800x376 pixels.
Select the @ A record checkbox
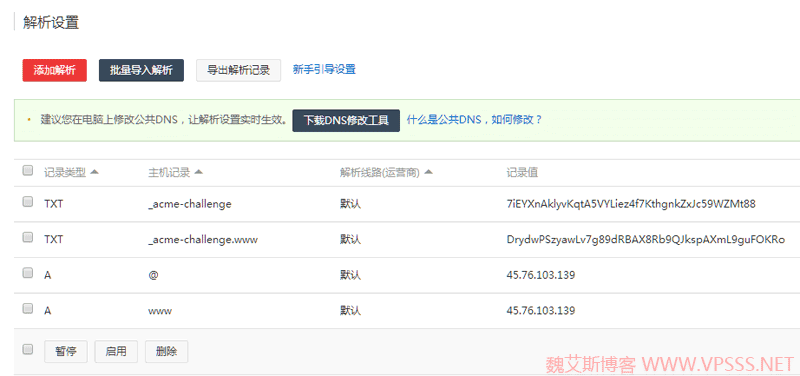(x=28, y=273)
